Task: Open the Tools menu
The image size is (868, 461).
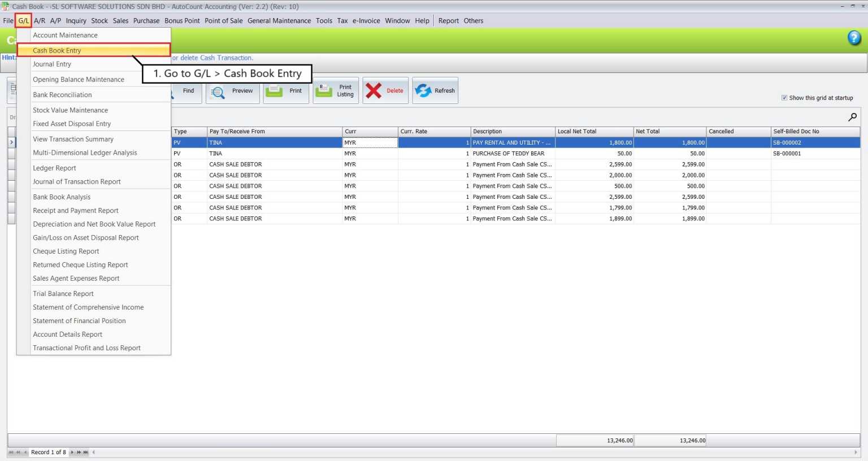Action: 324,21
